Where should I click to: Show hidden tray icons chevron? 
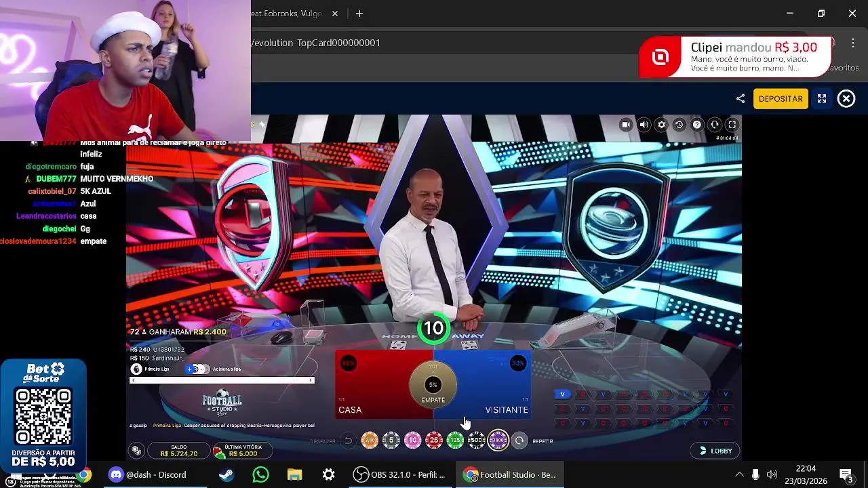(739, 474)
